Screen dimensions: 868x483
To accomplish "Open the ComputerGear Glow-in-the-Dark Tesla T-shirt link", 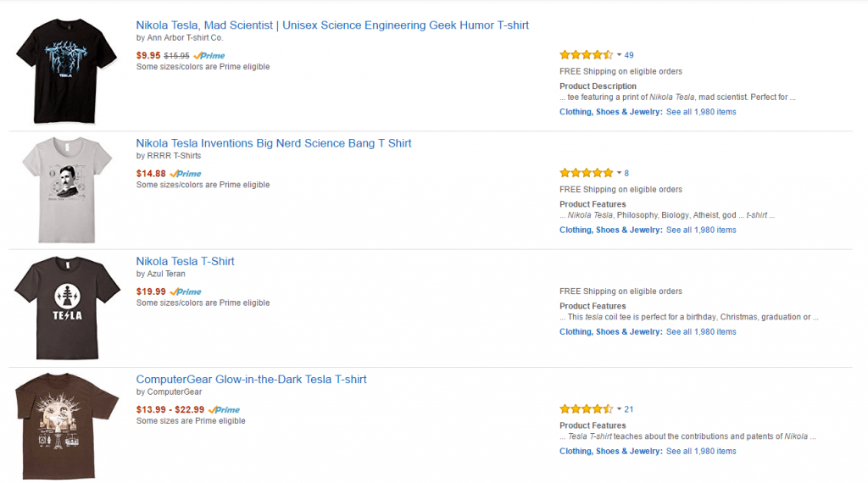I will (x=251, y=380).
